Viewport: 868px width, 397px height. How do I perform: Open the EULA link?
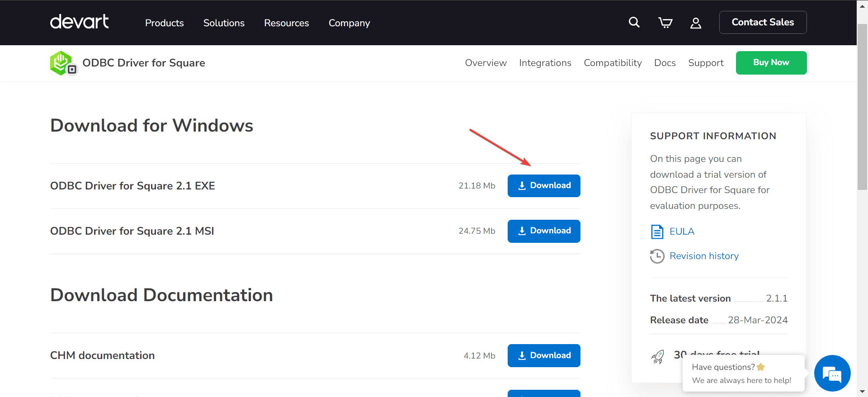682,232
